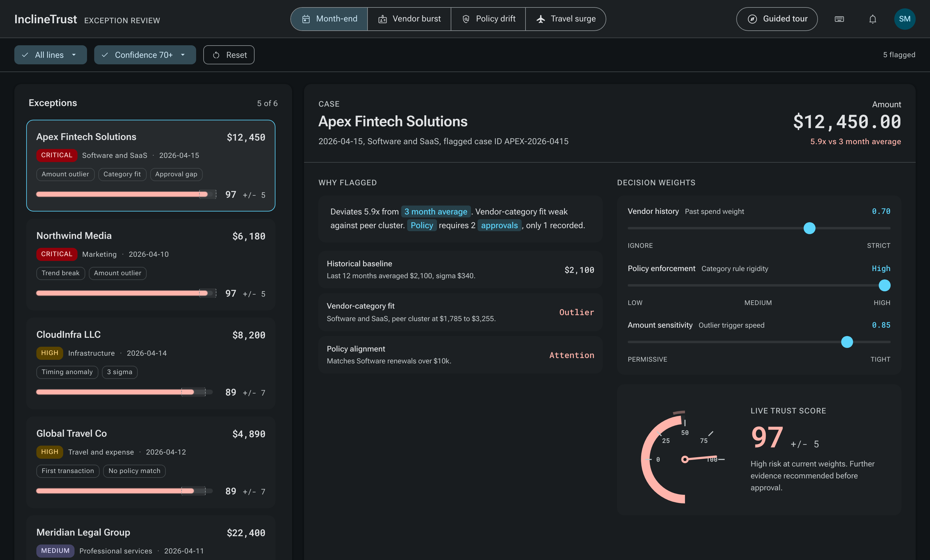Click the High Policy enforcement value

[x=881, y=268]
